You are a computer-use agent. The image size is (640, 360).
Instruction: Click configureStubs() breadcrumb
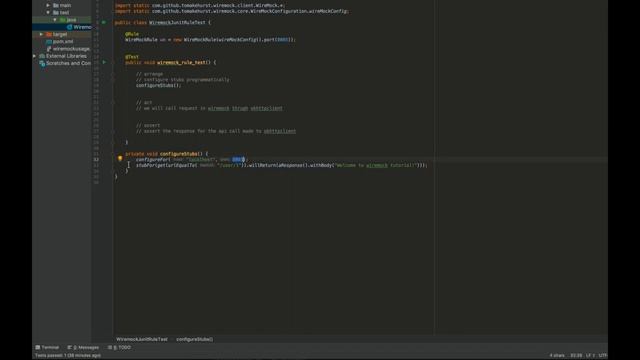pyautogui.click(x=194, y=339)
